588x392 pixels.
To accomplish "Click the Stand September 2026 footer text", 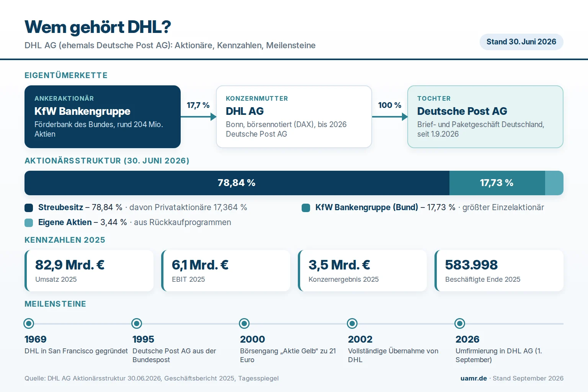I will pos(528,378).
